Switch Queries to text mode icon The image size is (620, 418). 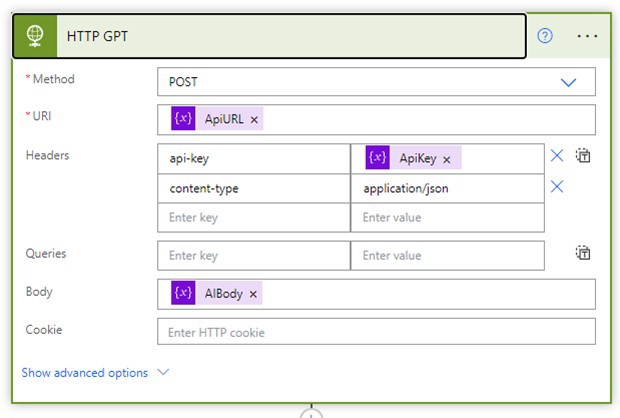(585, 254)
